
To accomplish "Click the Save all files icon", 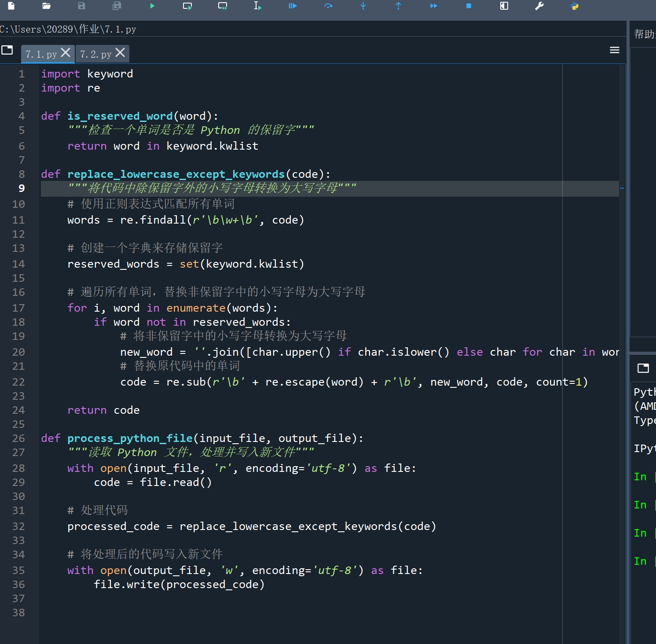I will [x=117, y=6].
